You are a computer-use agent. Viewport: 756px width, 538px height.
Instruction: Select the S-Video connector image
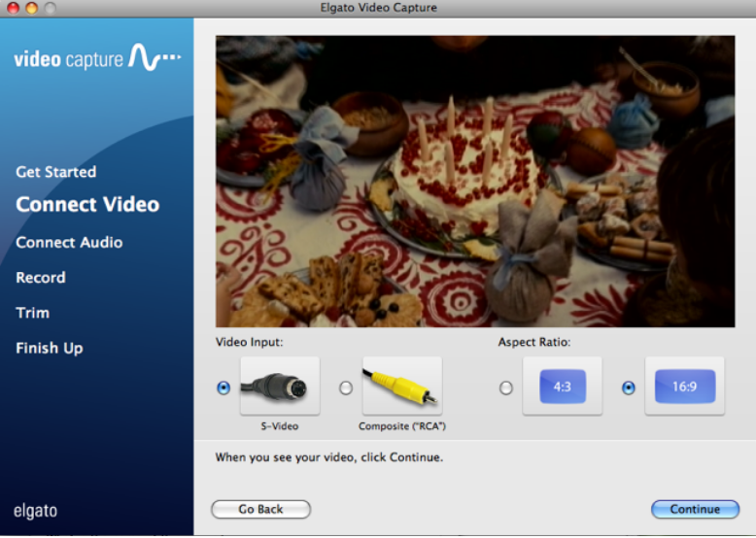pos(279,387)
